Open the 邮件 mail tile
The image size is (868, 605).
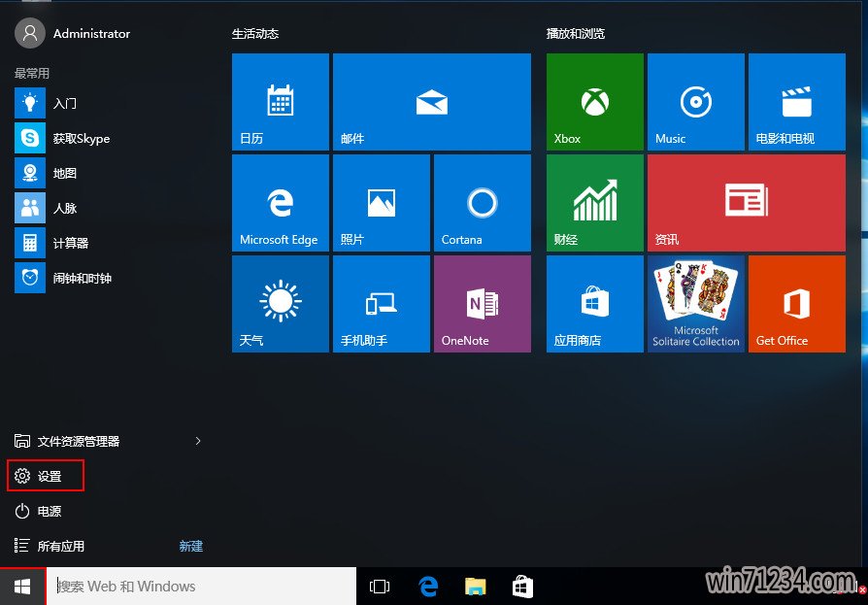(432, 102)
